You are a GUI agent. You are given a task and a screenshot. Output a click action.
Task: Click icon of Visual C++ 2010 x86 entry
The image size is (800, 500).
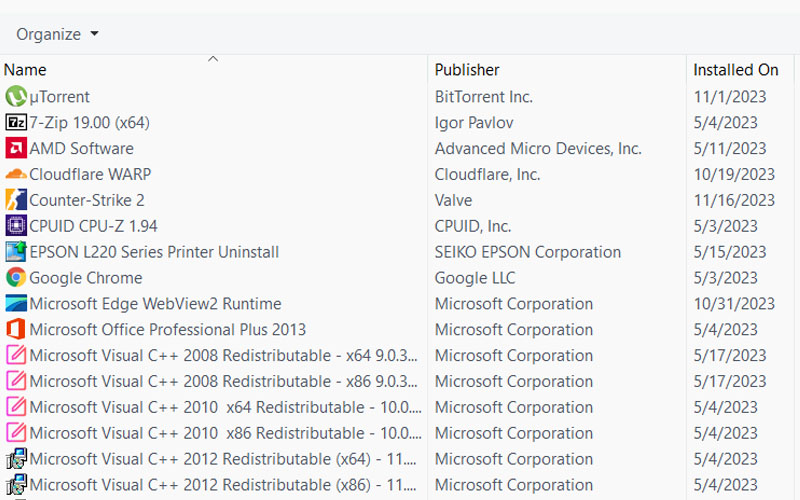coord(16,433)
